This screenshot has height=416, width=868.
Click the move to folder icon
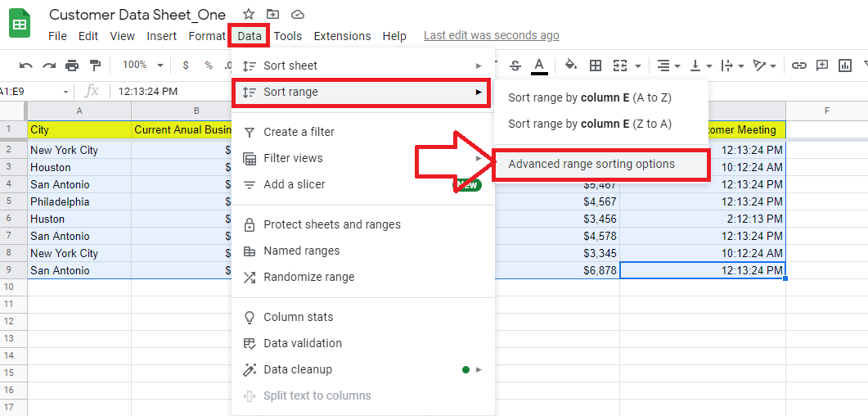[x=273, y=15]
